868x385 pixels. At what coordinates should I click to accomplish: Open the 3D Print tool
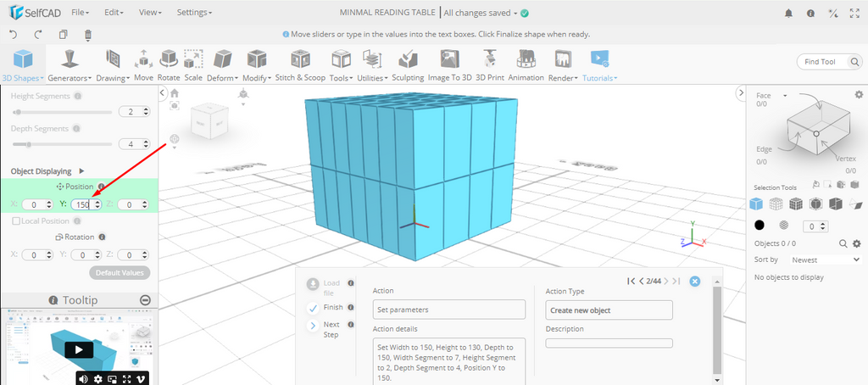(489, 64)
